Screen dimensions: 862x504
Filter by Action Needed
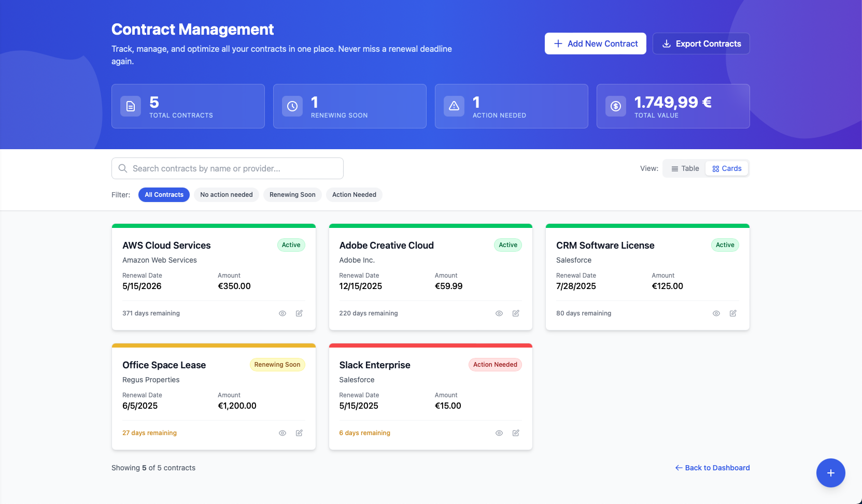click(354, 195)
